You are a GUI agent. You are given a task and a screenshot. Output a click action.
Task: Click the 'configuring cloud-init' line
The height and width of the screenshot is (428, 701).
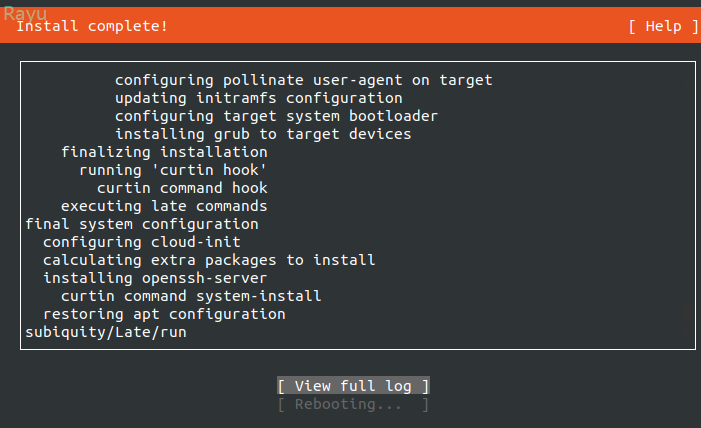coord(141,242)
